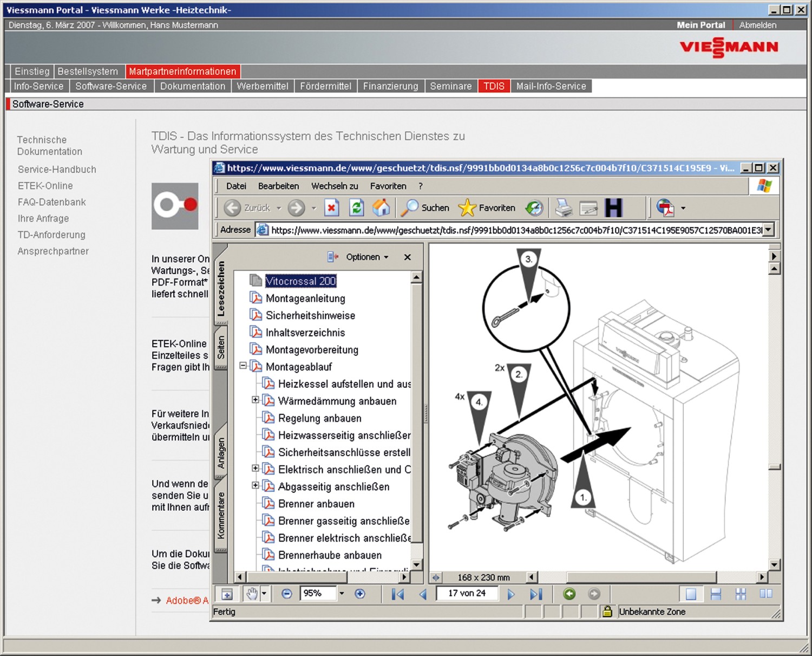The image size is (812, 656).
Task: Click the browser Forward arrow icon
Action: point(296,207)
